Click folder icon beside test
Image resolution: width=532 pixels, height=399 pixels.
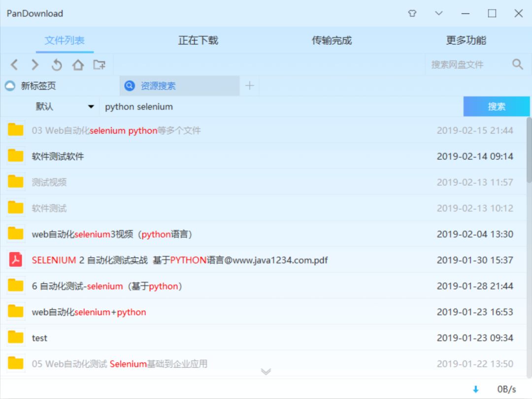pos(16,337)
